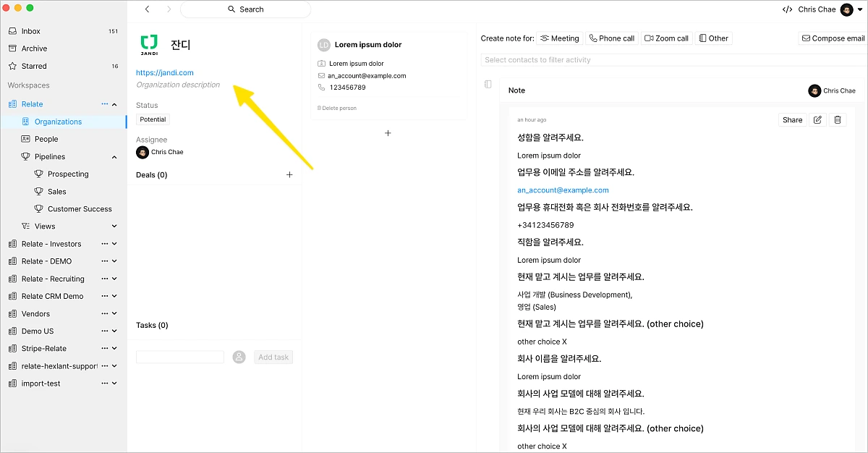Edit the note with the pencil icon

click(817, 120)
